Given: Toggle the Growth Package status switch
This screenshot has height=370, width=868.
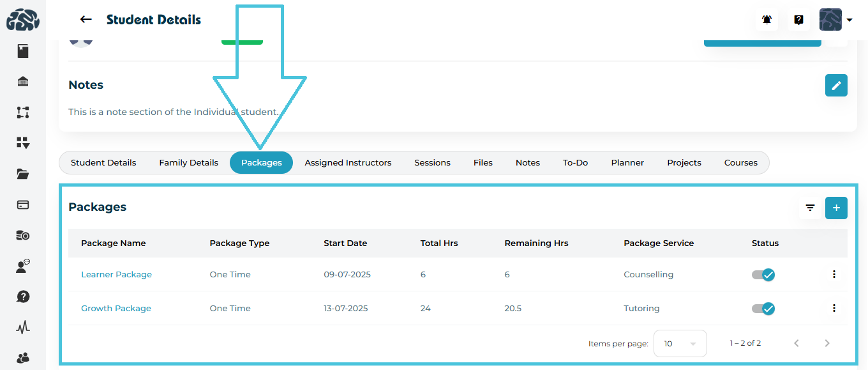Looking at the screenshot, I should (763, 309).
